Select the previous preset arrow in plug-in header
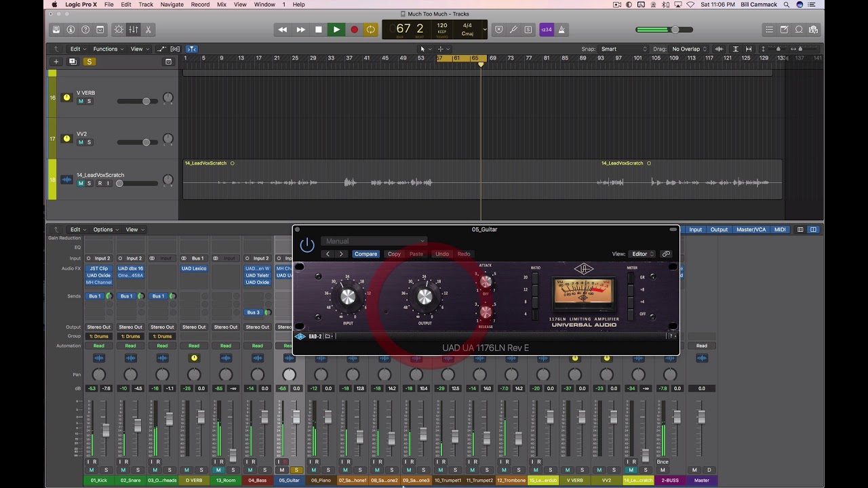868x488 pixels. pyautogui.click(x=328, y=254)
